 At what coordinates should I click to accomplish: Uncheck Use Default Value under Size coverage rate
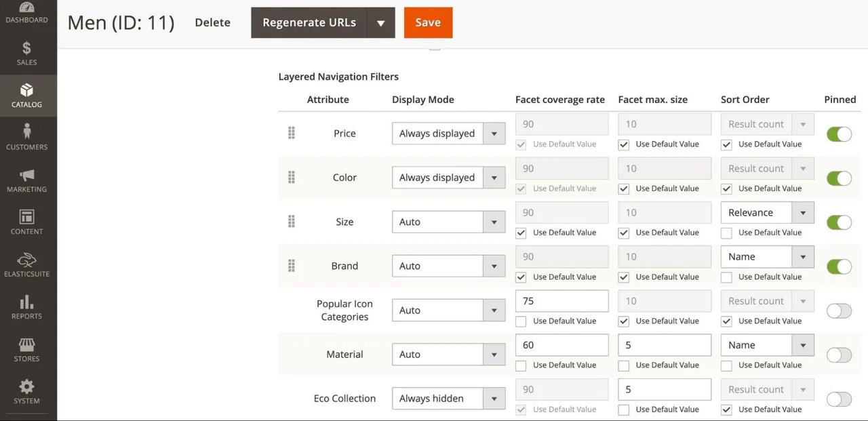click(x=521, y=233)
